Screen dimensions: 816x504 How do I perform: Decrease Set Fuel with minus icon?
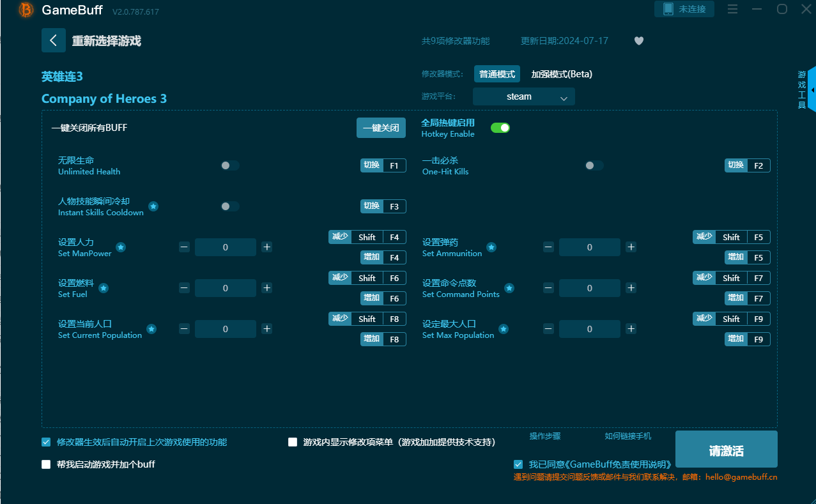click(x=184, y=288)
